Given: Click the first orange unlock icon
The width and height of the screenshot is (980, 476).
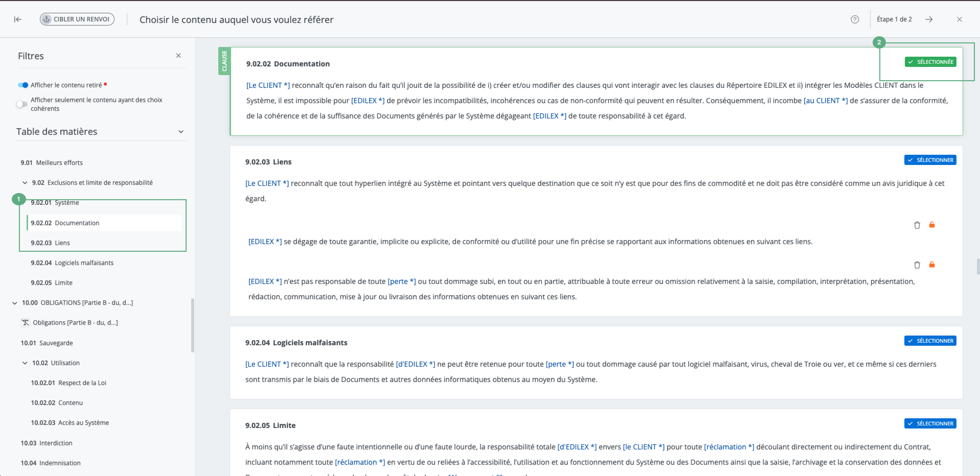Looking at the screenshot, I should click(932, 225).
